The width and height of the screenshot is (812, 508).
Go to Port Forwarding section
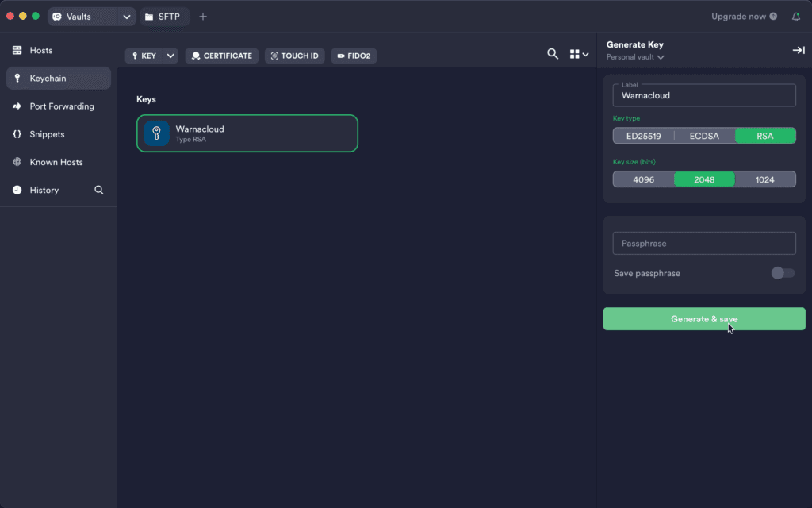coord(61,106)
